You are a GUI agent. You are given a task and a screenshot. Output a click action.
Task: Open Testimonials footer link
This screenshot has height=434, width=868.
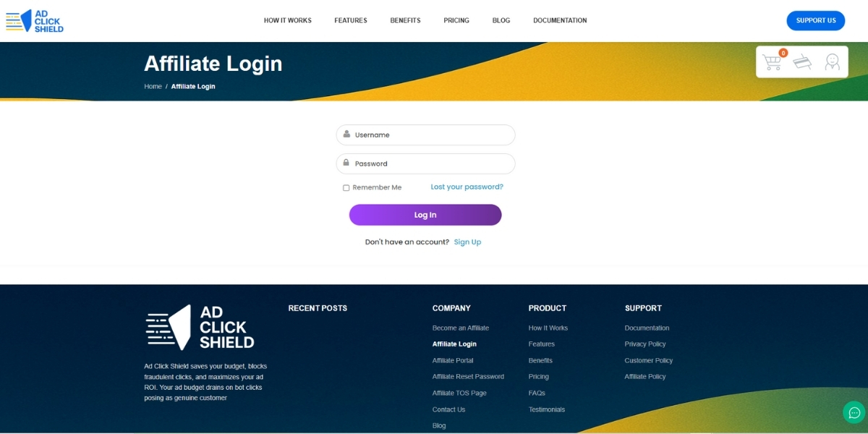click(x=547, y=410)
